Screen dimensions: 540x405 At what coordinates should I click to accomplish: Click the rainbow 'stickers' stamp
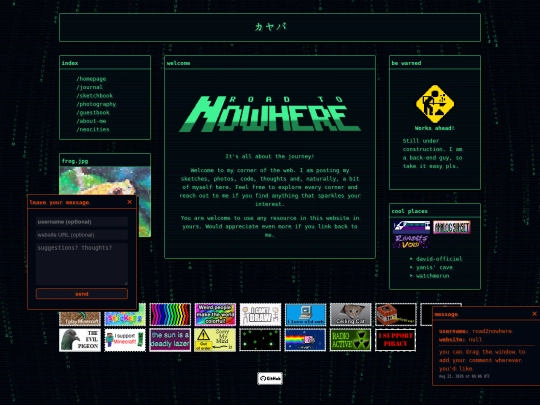point(125,315)
